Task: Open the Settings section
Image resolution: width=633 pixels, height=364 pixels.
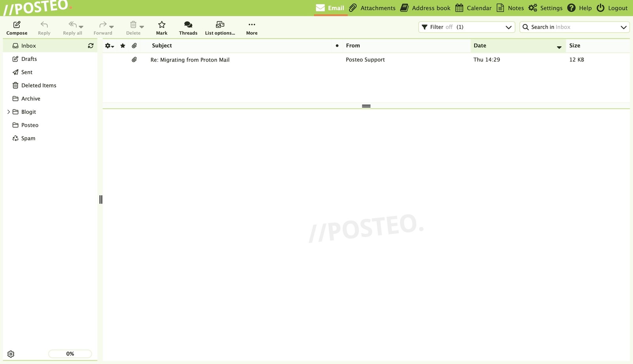Action: pos(546,8)
